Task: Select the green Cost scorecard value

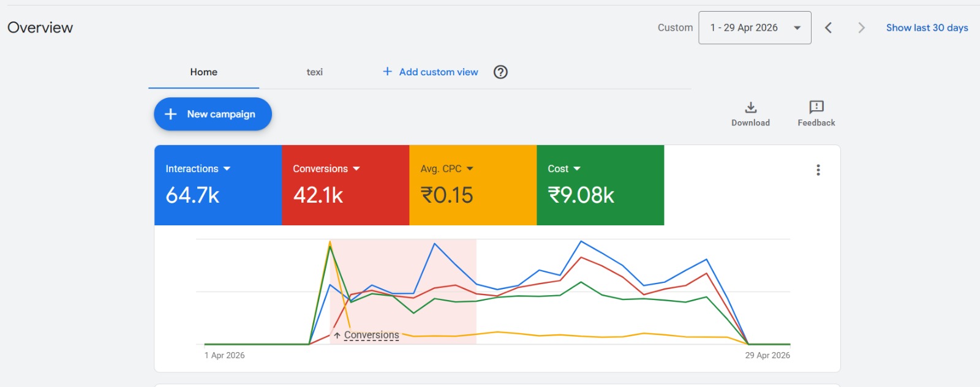Action: pos(581,195)
